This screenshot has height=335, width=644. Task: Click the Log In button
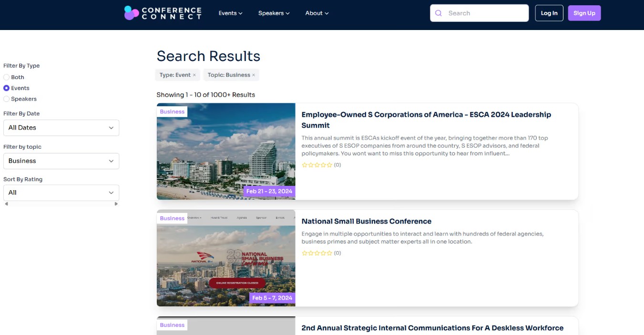pos(549,13)
